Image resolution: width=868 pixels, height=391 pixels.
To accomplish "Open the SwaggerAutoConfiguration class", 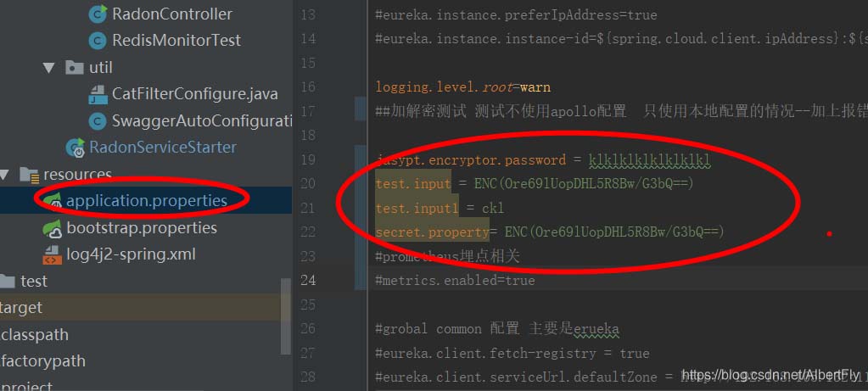I will pos(202,120).
